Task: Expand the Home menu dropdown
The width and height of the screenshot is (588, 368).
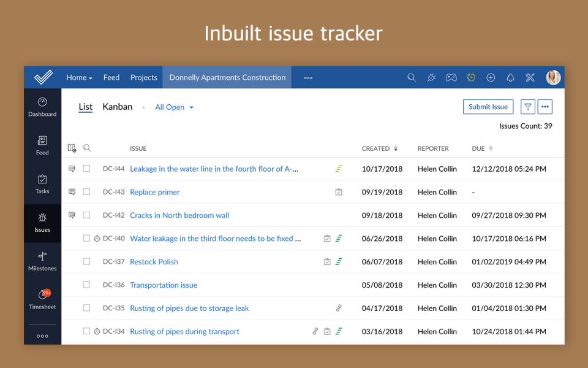Action: click(x=78, y=77)
